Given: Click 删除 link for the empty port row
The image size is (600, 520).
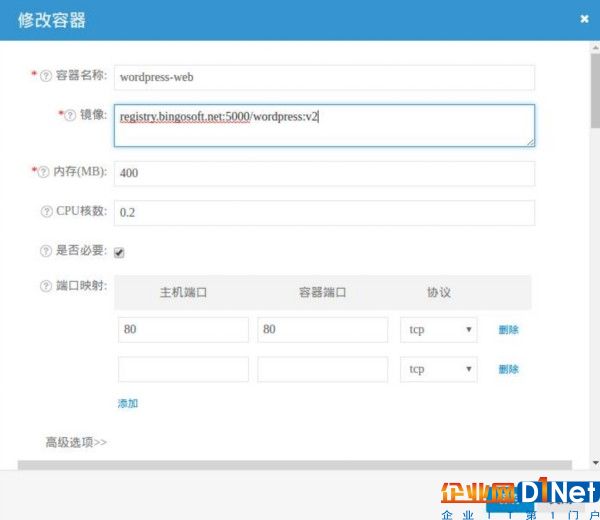Looking at the screenshot, I should pyautogui.click(x=509, y=369).
